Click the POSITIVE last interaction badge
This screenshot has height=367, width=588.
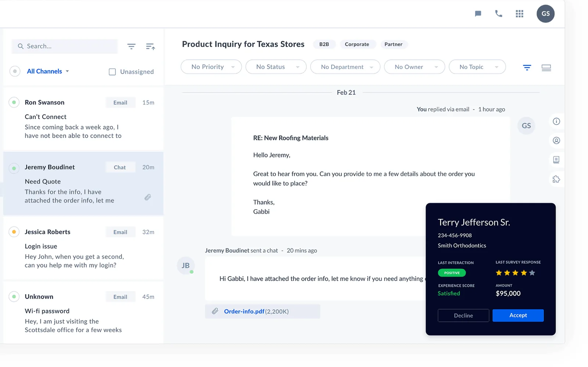tap(452, 273)
